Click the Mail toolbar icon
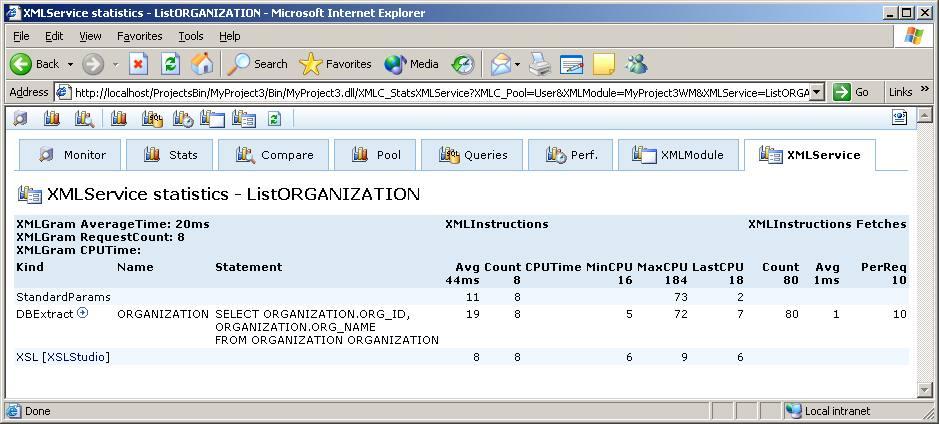 click(501, 64)
